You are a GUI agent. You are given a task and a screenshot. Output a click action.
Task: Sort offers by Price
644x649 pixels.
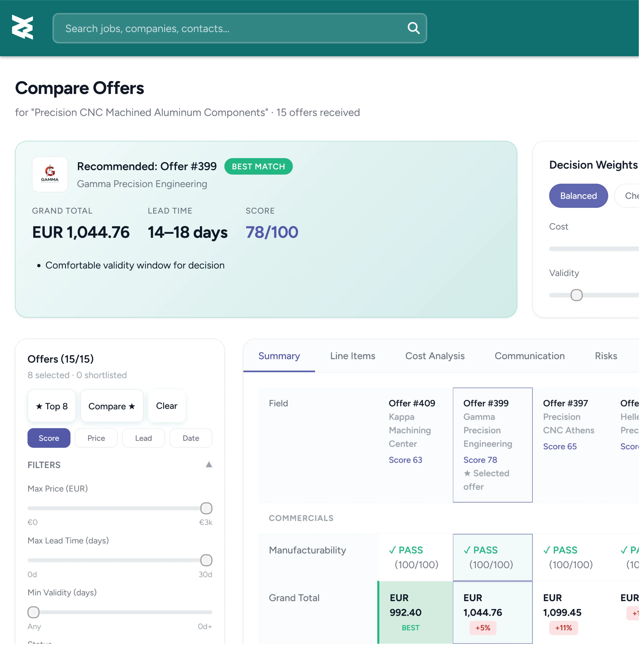(96, 438)
